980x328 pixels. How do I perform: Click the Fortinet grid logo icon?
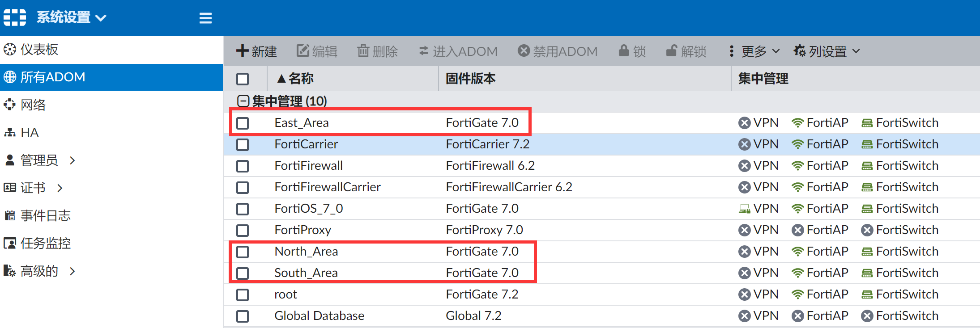(15, 17)
